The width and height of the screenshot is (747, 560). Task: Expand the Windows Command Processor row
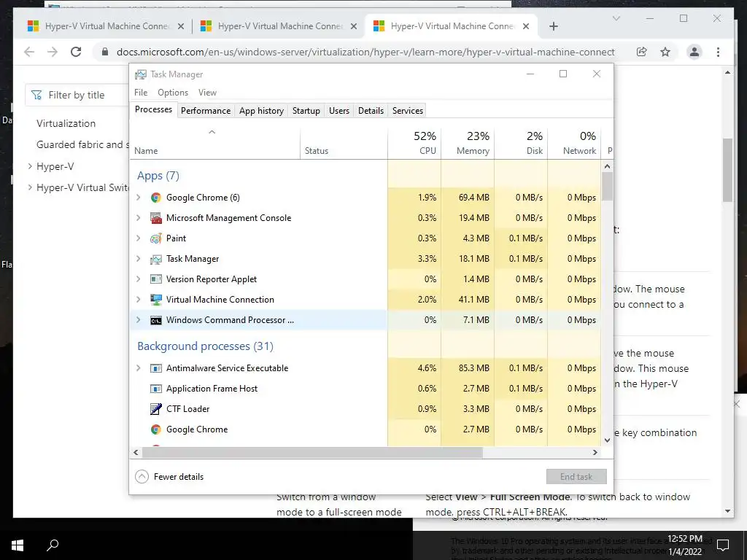[x=138, y=321]
